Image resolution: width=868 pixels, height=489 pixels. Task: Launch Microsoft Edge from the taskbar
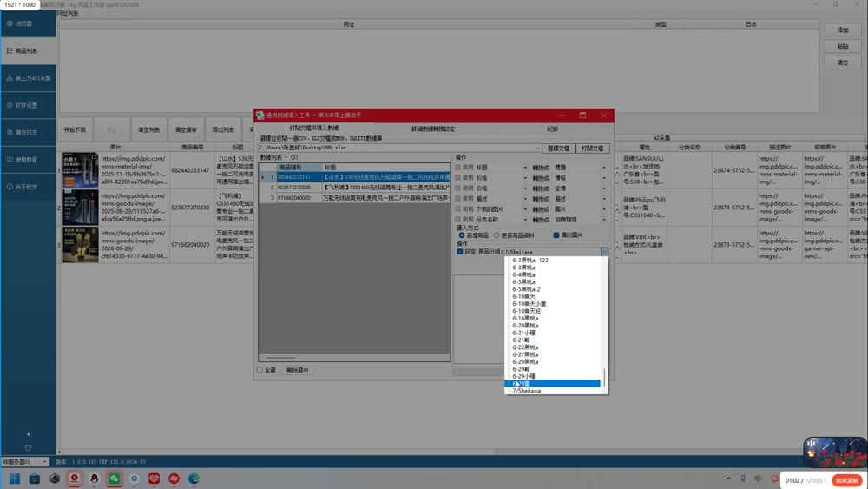[194, 479]
